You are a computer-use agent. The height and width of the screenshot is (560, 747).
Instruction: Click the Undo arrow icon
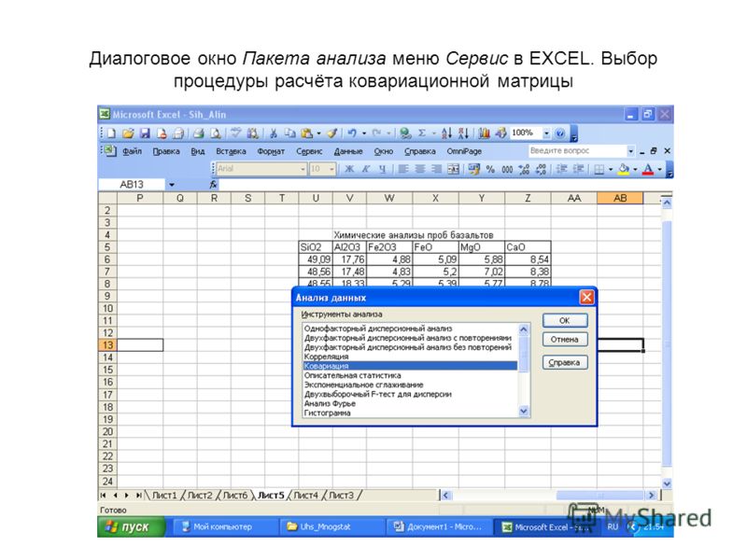(x=352, y=133)
